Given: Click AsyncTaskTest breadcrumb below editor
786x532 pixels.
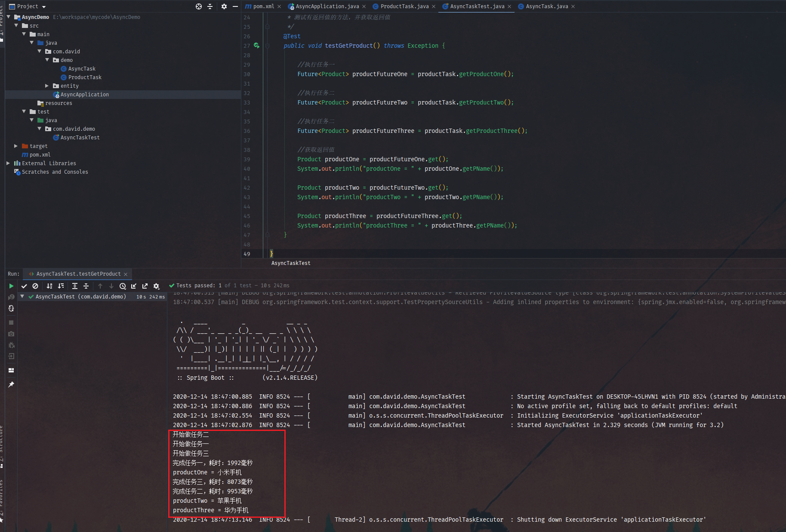Looking at the screenshot, I should pyautogui.click(x=291, y=263).
